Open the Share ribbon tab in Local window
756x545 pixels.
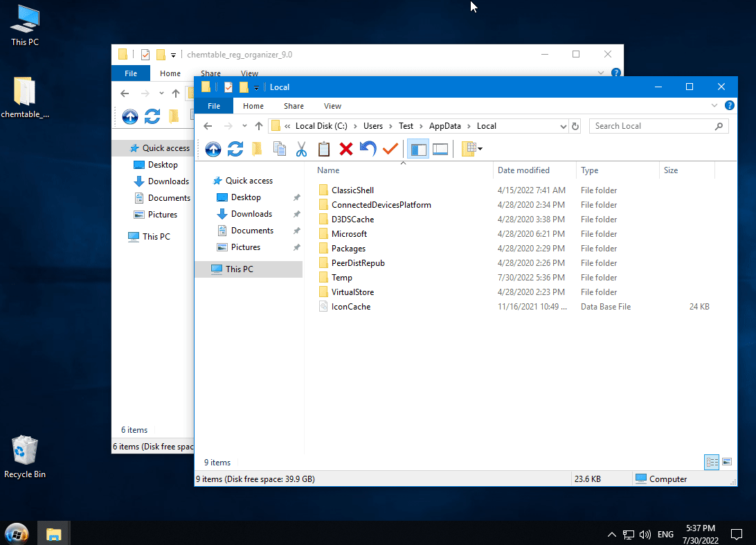pos(294,106)
